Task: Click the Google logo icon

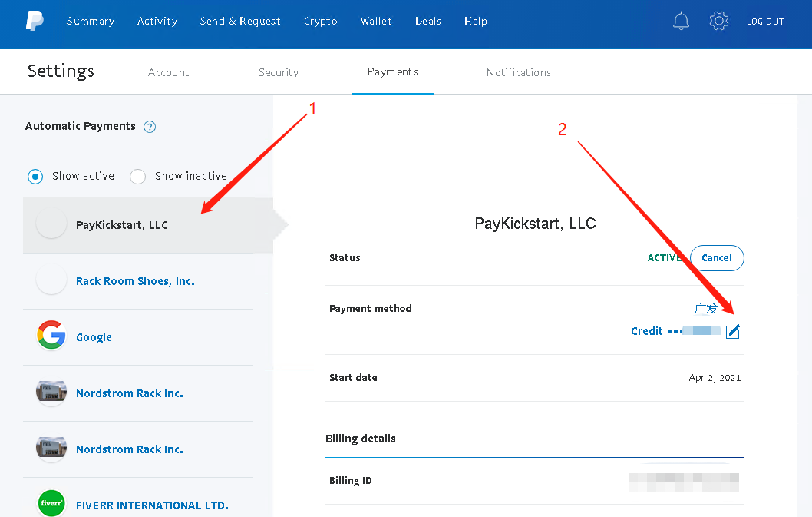Action: point(51,336)
